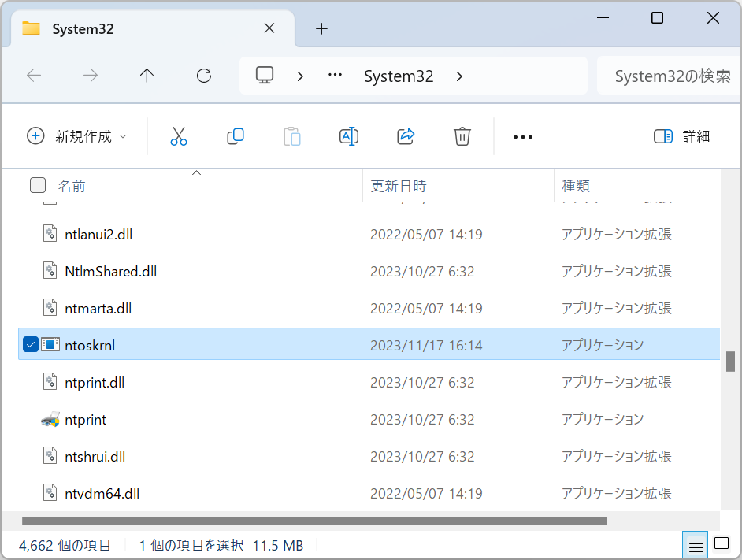Screen dimensions: 742x560
Task: Expand the breadcrumb chevron after System32
Action: click(x=459, y=76)
